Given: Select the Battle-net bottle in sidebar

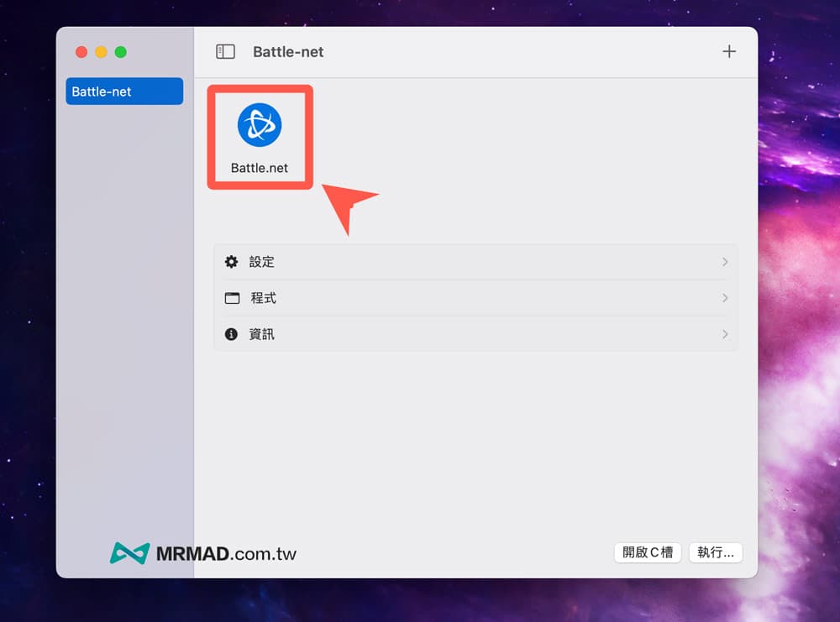Looking at the screenshot, I should click(124, 91).
